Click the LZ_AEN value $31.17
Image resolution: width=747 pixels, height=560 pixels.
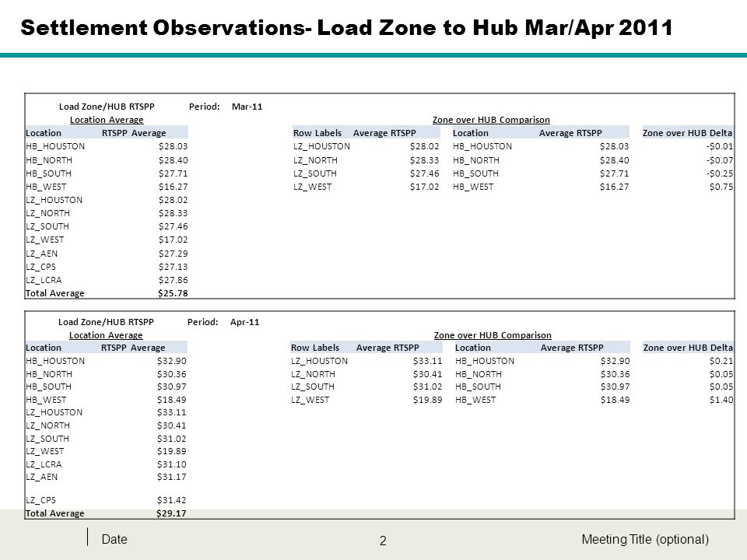[x=171, y=477]
